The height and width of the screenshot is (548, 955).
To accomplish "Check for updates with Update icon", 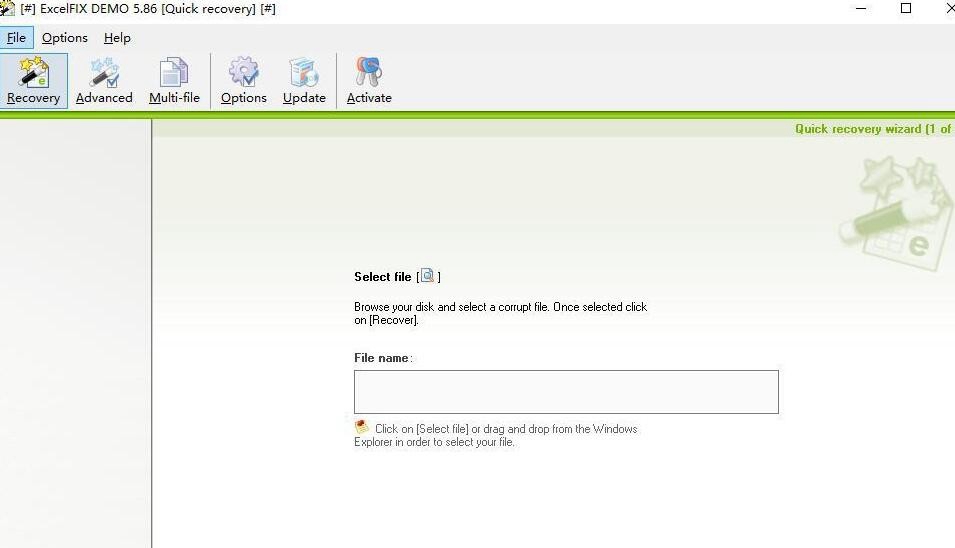I will (x=304, y=81).
